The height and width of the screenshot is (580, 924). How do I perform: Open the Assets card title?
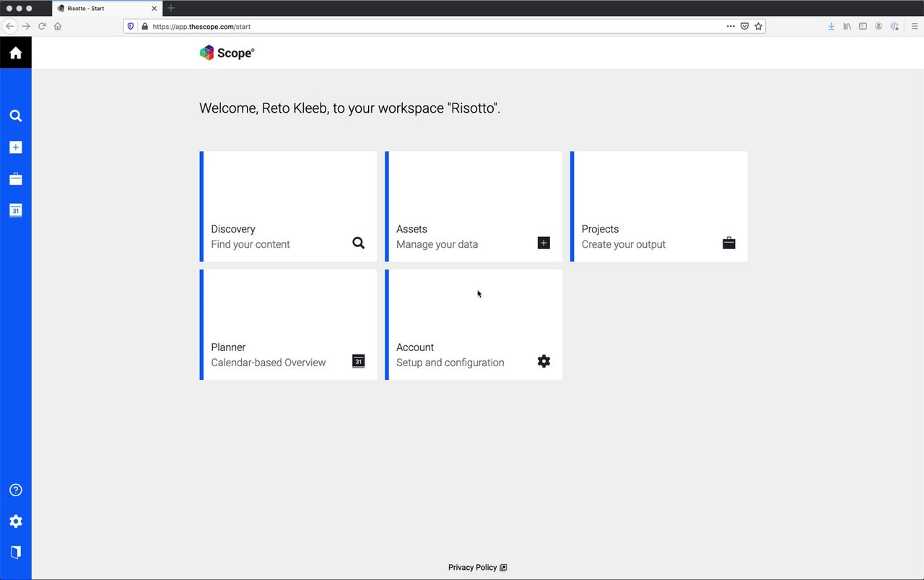pyautogui.click(x=411, y=229)
